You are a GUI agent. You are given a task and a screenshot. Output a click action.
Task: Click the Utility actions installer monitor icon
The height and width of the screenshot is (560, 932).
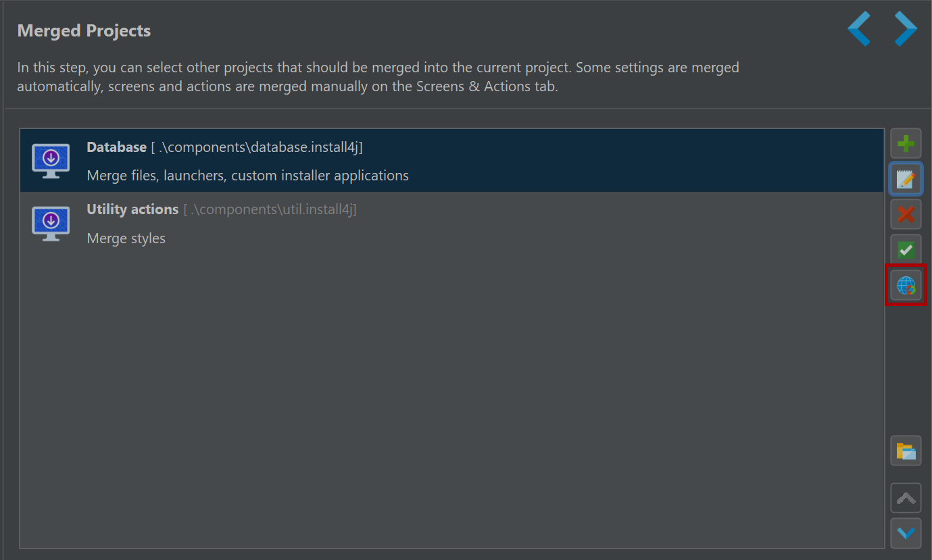[x=51, y=224]
